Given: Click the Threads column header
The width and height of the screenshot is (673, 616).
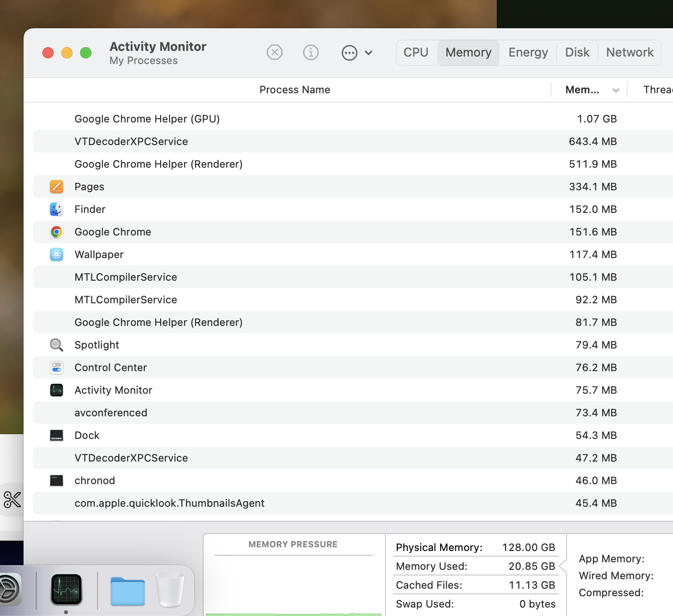Looking at the screenshot, I should (x=657, y=90).
